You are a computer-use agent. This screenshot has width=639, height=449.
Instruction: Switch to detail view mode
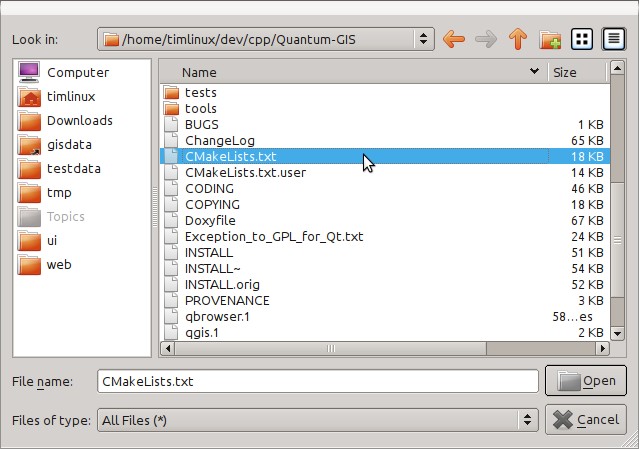[x=611, y=39]
